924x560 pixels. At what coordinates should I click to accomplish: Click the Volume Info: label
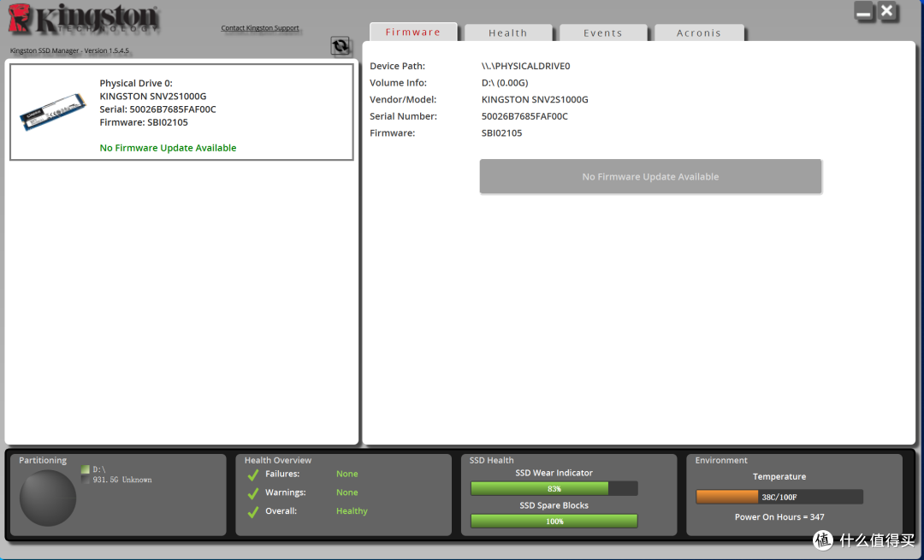[x=399, y=82]
